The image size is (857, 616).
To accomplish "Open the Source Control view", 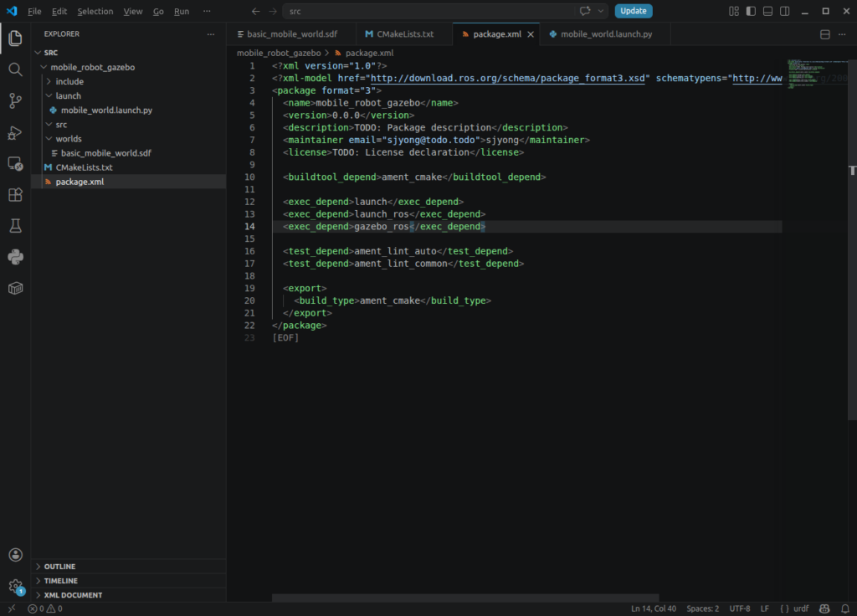I will point(15,100).
